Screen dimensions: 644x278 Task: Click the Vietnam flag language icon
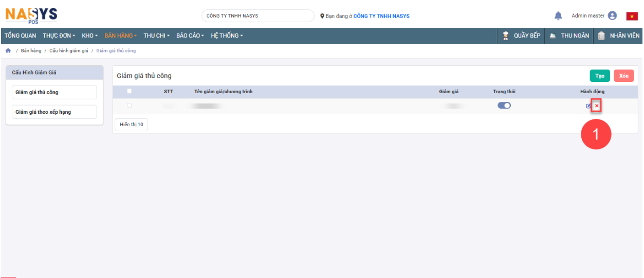[632, 16]
